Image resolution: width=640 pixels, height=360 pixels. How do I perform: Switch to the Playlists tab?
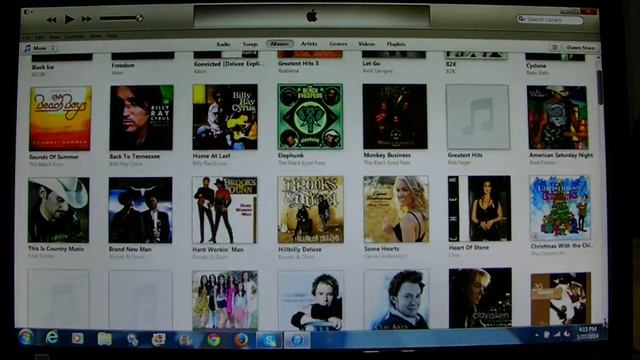396,44
